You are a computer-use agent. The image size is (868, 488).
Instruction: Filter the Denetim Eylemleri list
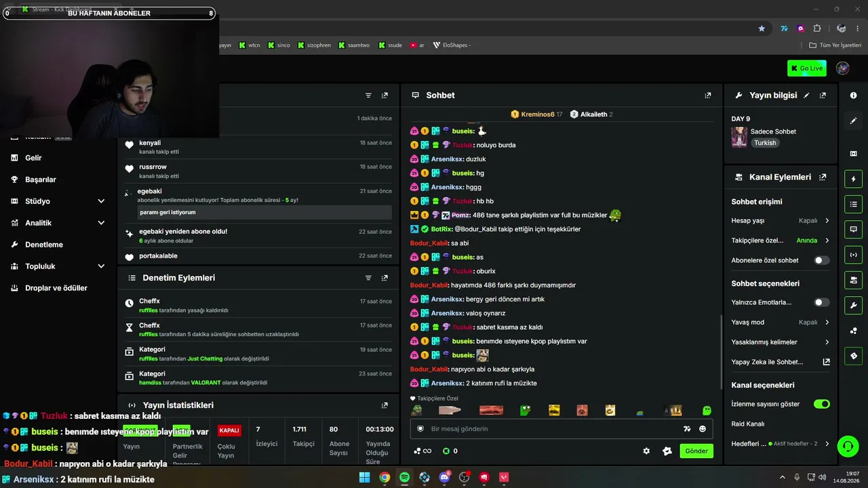click(368, 278)
